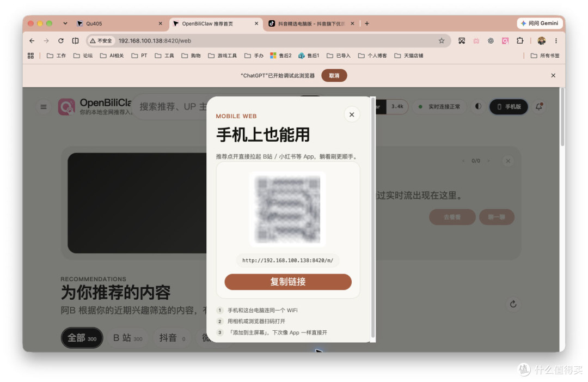Click the mobile URL text in dialog
Image resolution: width=588 pixels, height=382 pixels.
[x=287, y=260]
